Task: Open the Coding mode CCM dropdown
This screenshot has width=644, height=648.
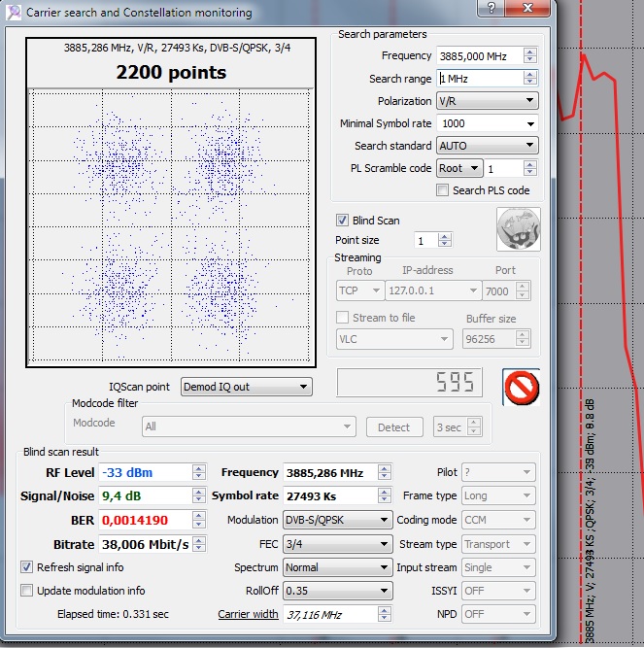Action: 498,520
